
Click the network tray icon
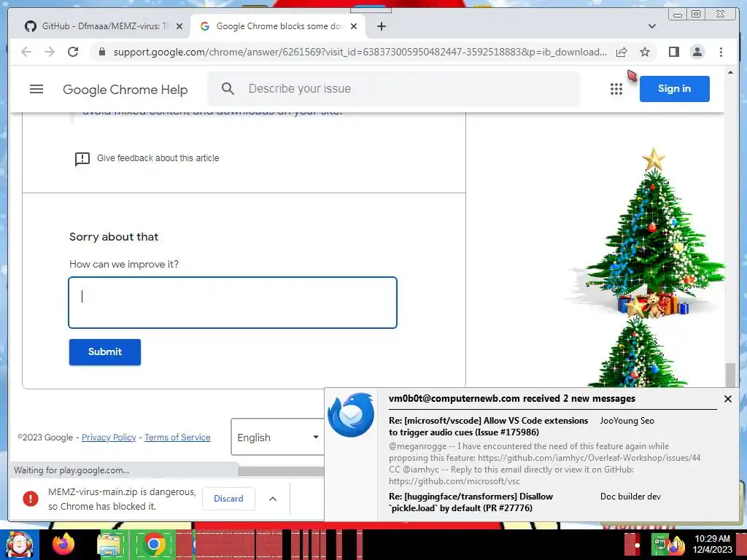pos(659,544)
